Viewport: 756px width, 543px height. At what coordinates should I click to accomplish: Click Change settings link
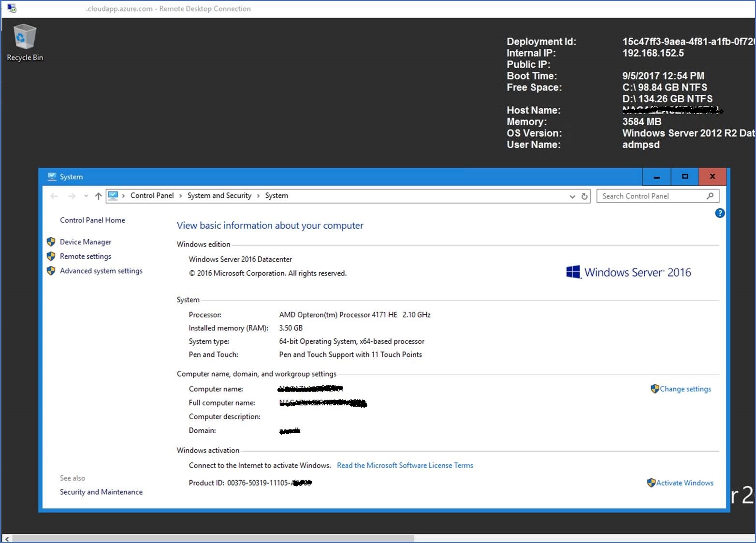pyautogui.click(x=685, y=389)
